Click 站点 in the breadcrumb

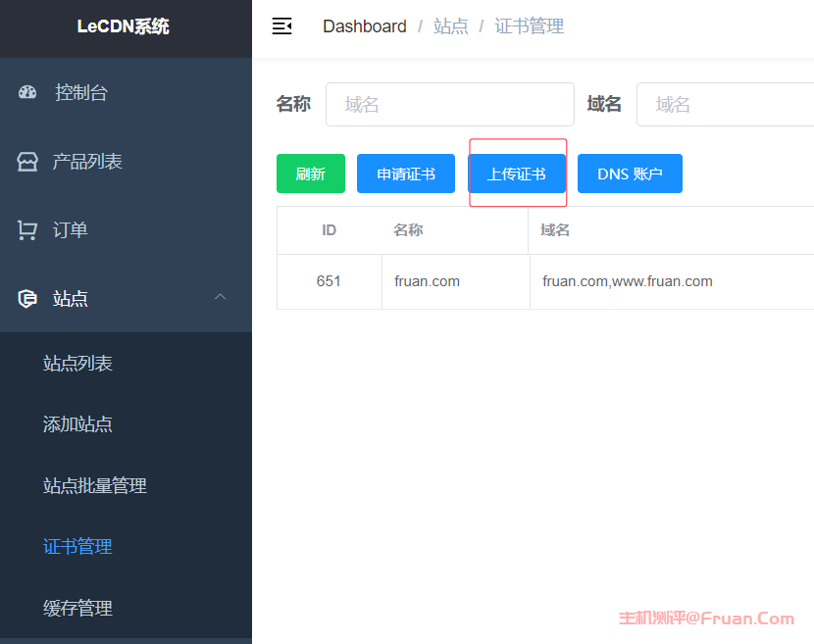point(450,25)
